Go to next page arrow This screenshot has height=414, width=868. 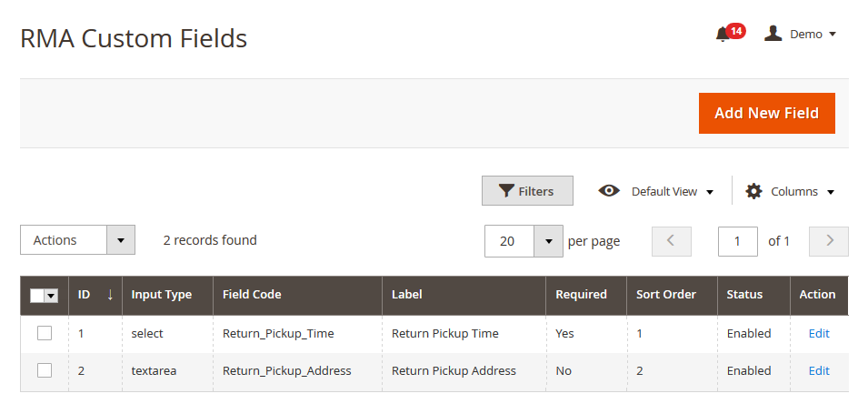point(829,241)
